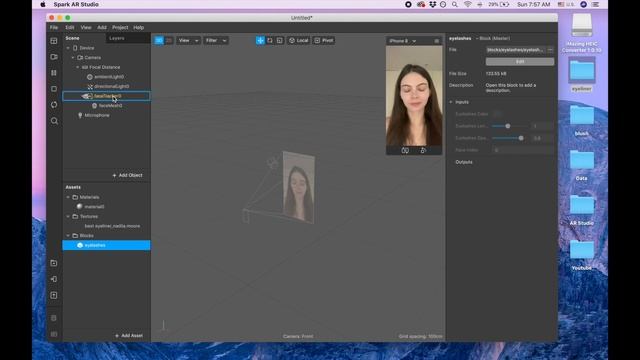Screen dimensions: 640x360
Task: Open the AR Studio folder on the desktop
Action: (x=582, y=210)
